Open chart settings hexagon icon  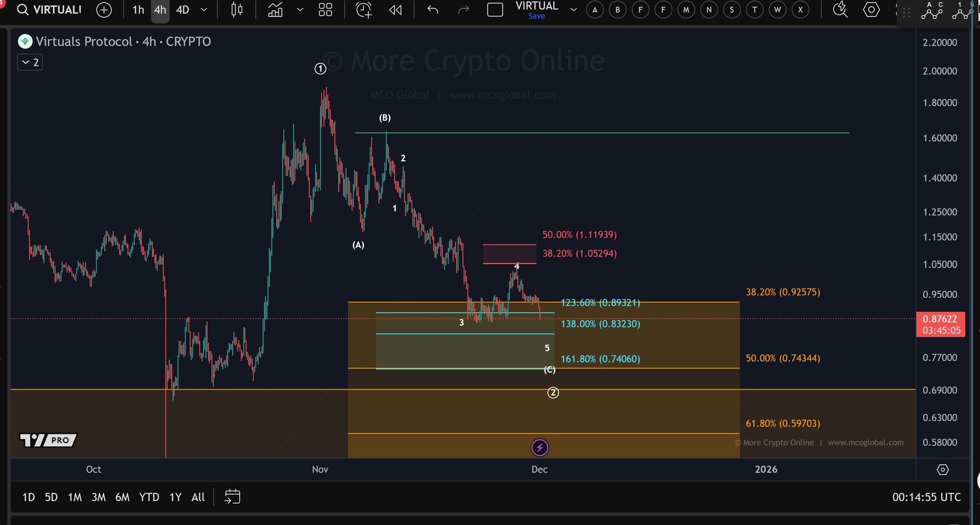pyautogui.click(x=871, y=10)
